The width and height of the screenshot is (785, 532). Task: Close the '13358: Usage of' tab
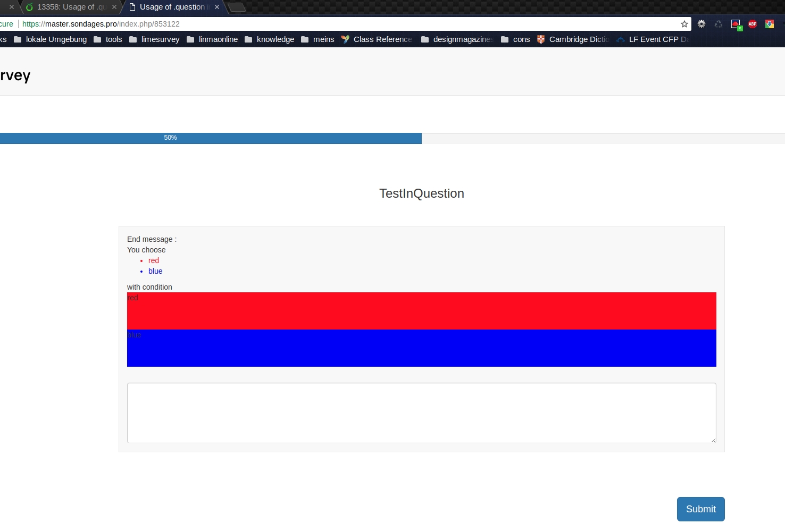114,7
